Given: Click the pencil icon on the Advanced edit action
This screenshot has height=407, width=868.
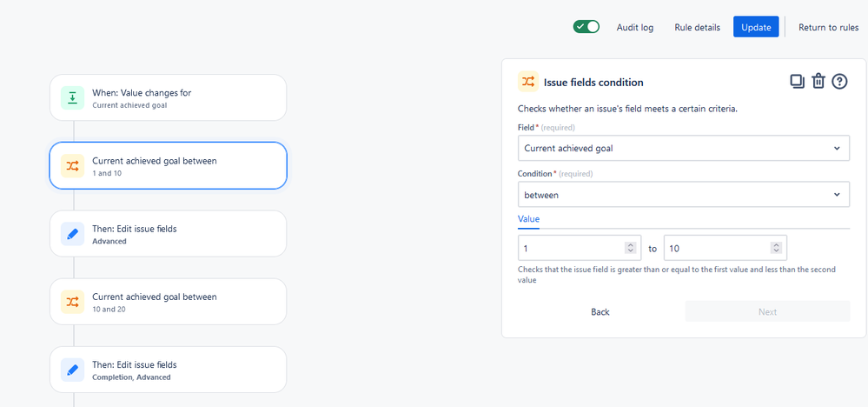Looking at the screenshot, I should pos(72,233).
